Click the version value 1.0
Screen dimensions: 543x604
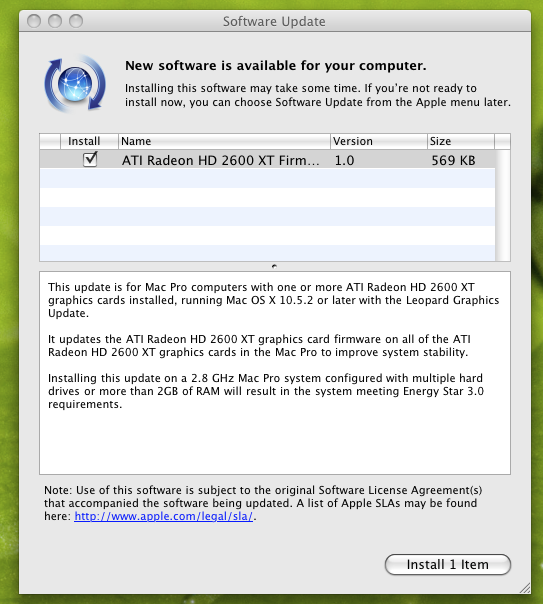(344, 160)
